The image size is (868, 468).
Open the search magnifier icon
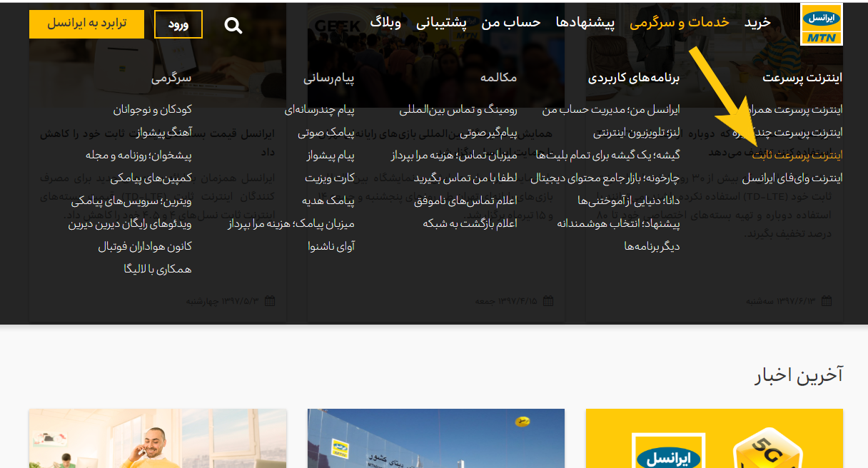pos(233,26)
